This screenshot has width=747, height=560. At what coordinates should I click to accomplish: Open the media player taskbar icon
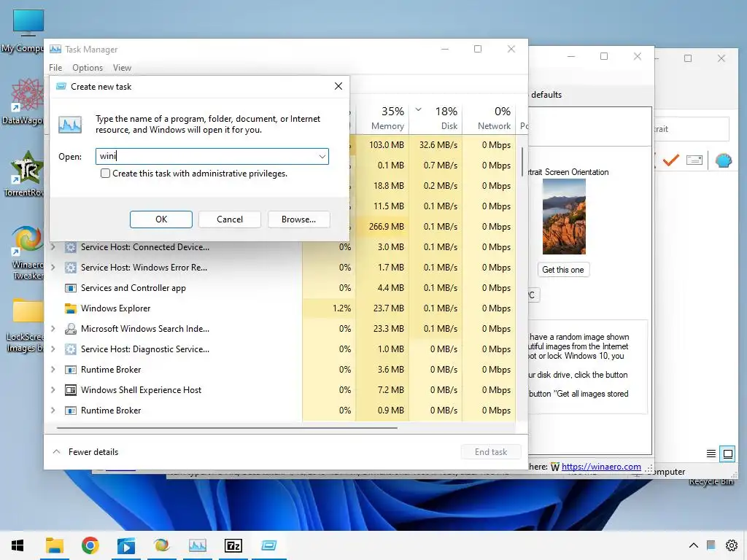click(x=126, y=545)
